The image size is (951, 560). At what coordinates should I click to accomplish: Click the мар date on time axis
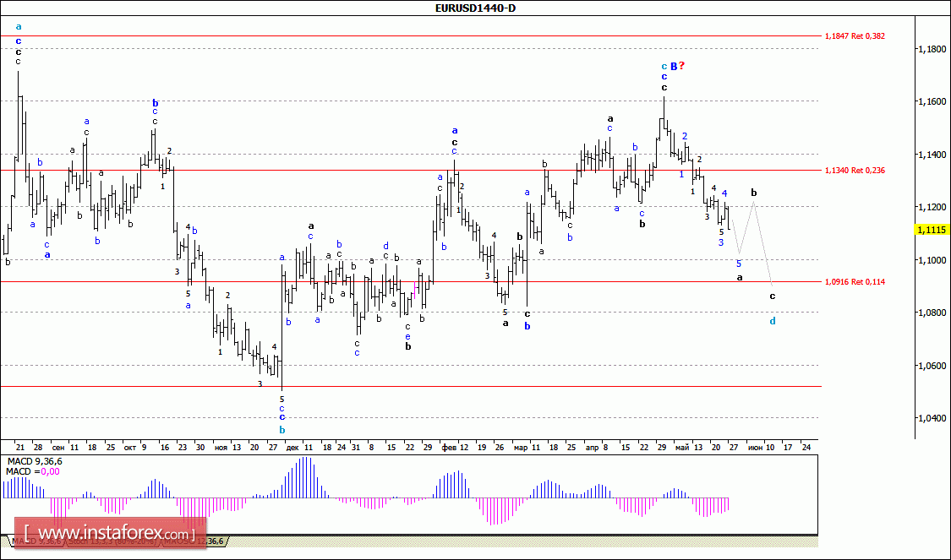click(521, 448)
